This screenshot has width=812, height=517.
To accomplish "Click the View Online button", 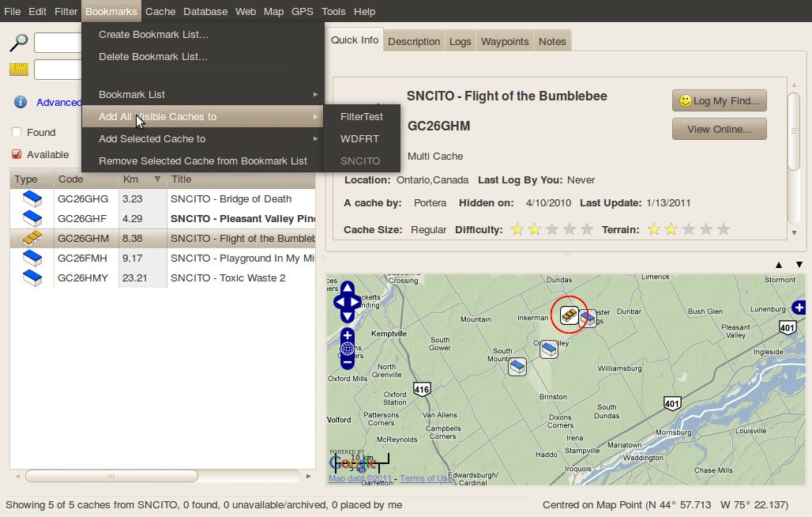I will click(720, 129).
